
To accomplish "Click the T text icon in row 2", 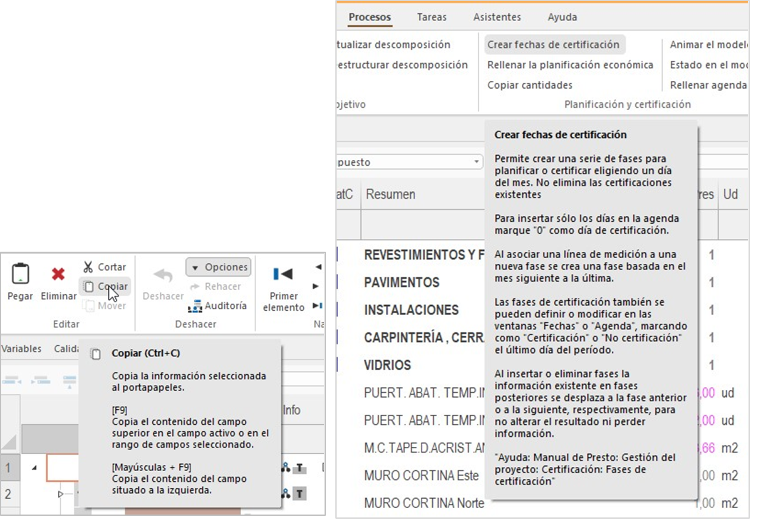I will click(299, 494).
